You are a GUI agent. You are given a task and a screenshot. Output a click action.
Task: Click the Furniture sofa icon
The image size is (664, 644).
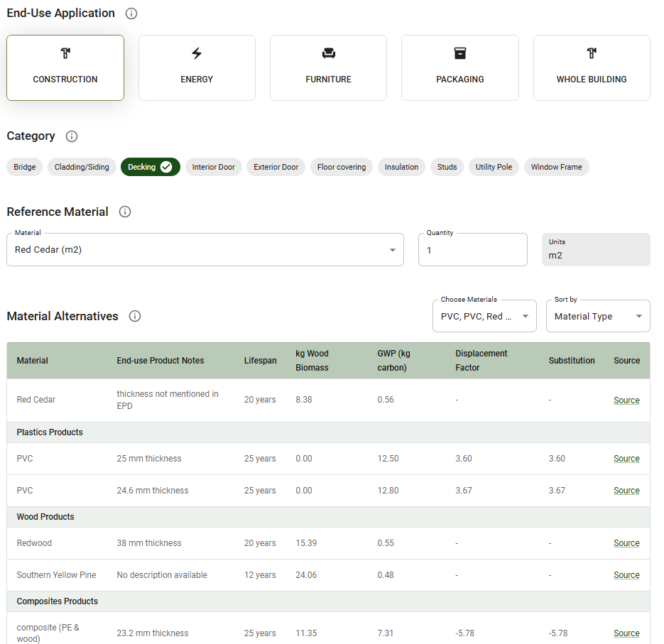click(328, 53)
